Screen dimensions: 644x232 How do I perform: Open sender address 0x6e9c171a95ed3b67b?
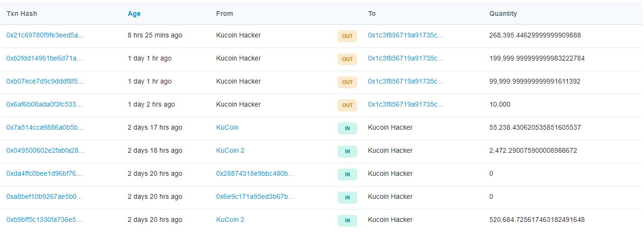point(255,196)
